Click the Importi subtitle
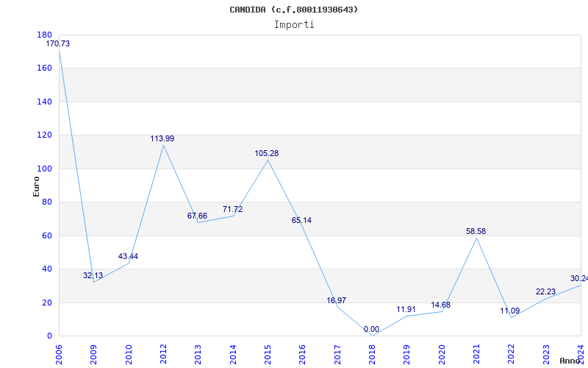This screenshot has height=368, width=588. click(x=294, y=25)
